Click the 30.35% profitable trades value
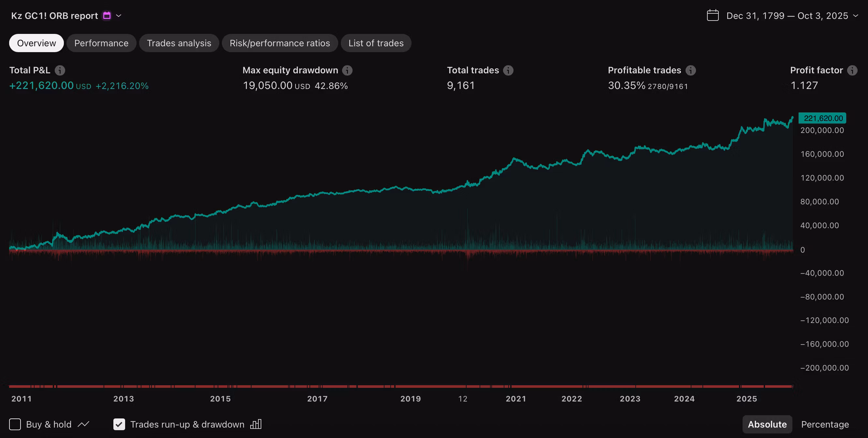The width and height of the screenshot is (868, 438). coord(627,86)
